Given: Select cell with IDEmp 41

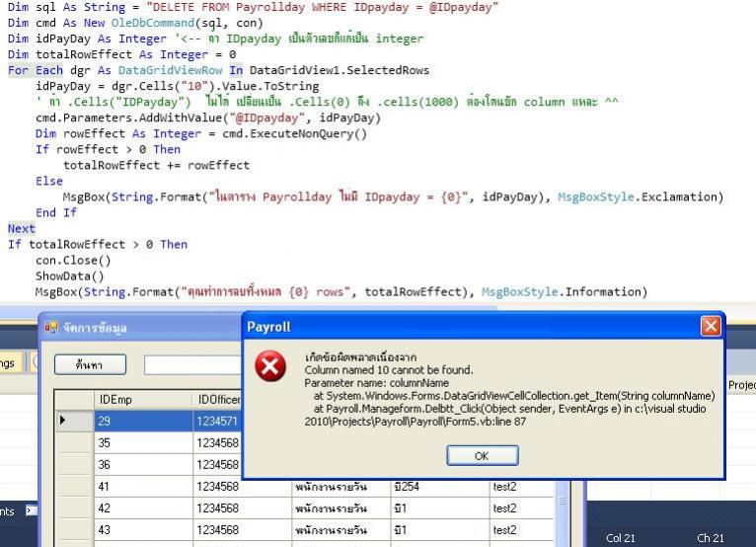Looking at the screenshot, I should point(143,486).
